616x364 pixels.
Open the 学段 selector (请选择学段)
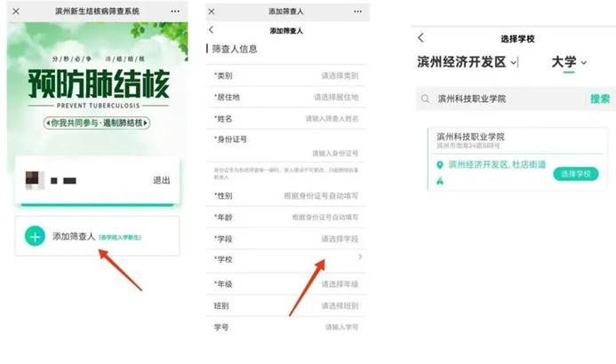pos(339,239)
